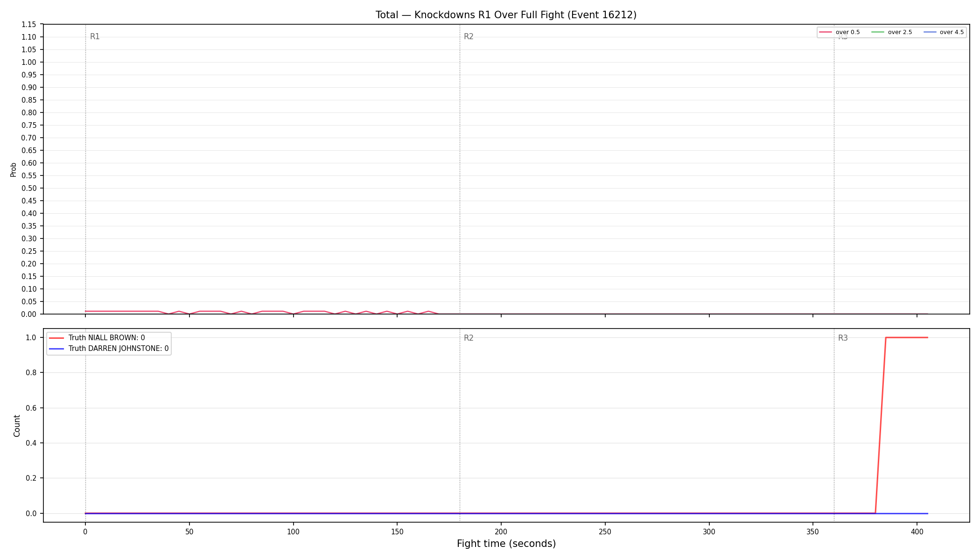Click the 0.90 tick on the Prob axis

click(29, 87)
